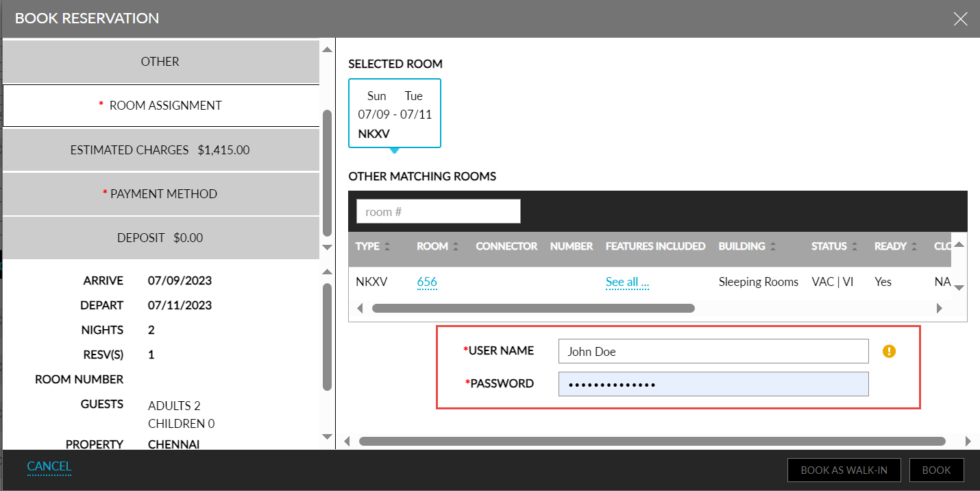Viewport: 980px width, 491px height.
Task: Sort table by BUILDING column arrows
Action: 773,246
